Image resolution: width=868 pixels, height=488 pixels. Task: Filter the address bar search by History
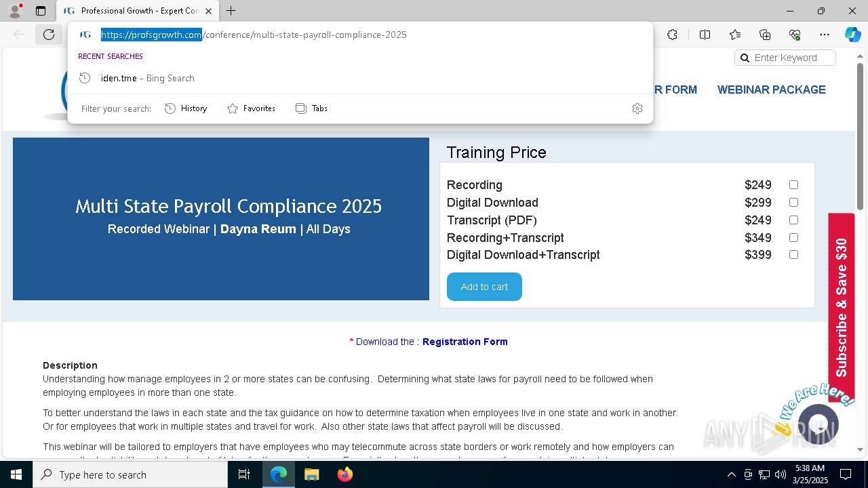[186, 108]
